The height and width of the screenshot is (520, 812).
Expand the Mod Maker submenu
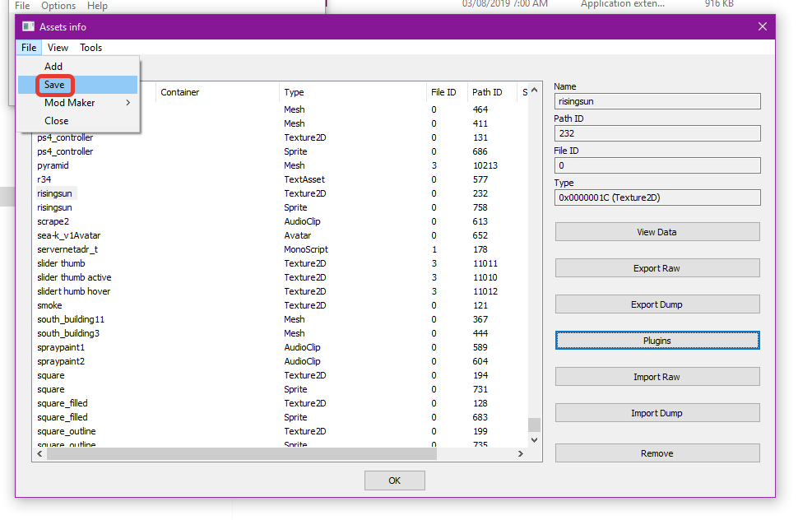(77, 103)
